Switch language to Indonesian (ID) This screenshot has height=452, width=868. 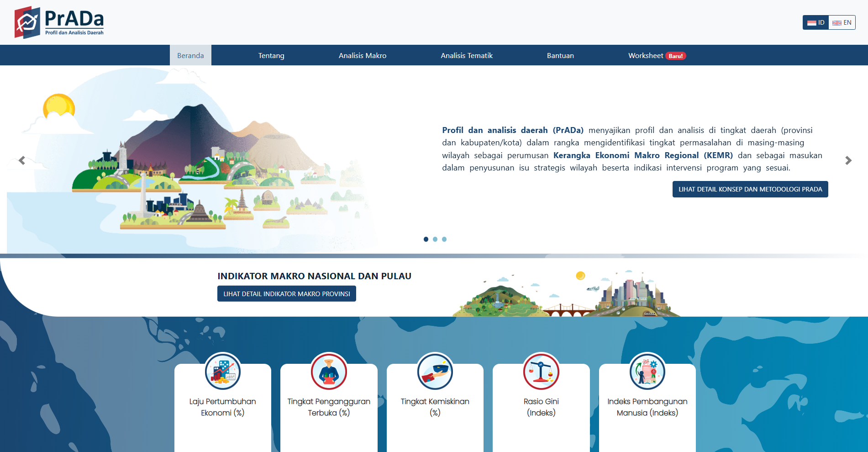[x=816, y=22]
